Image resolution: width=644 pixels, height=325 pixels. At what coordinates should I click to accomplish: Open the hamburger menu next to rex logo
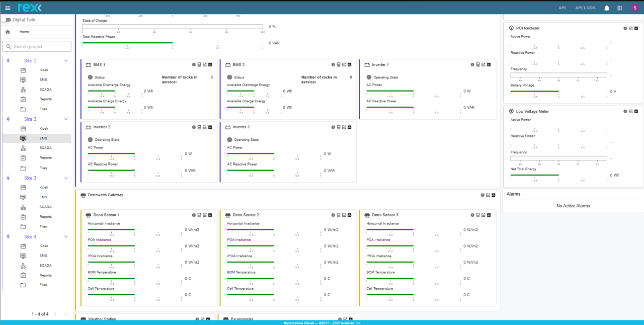pos(8,8)
